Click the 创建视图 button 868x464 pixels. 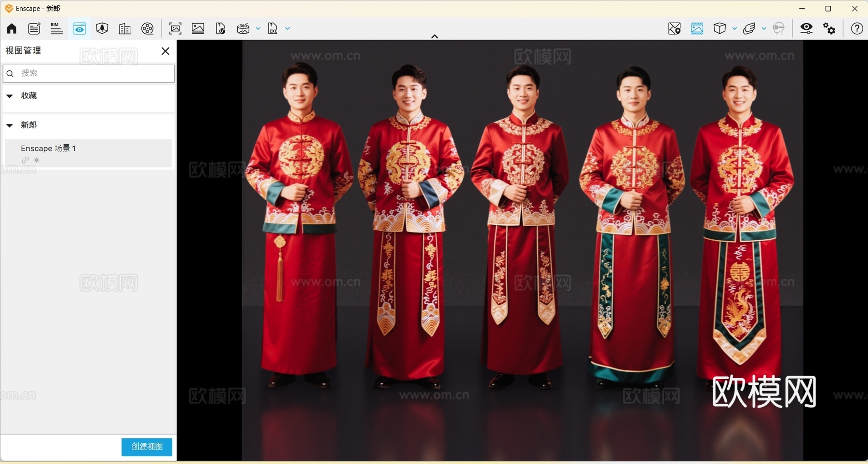(x=147, y=447)
